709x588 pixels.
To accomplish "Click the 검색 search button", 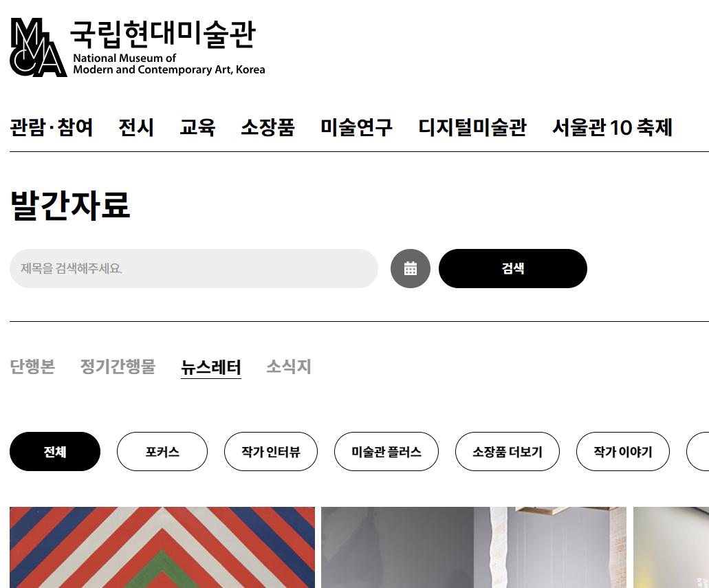I will [513, 269].
